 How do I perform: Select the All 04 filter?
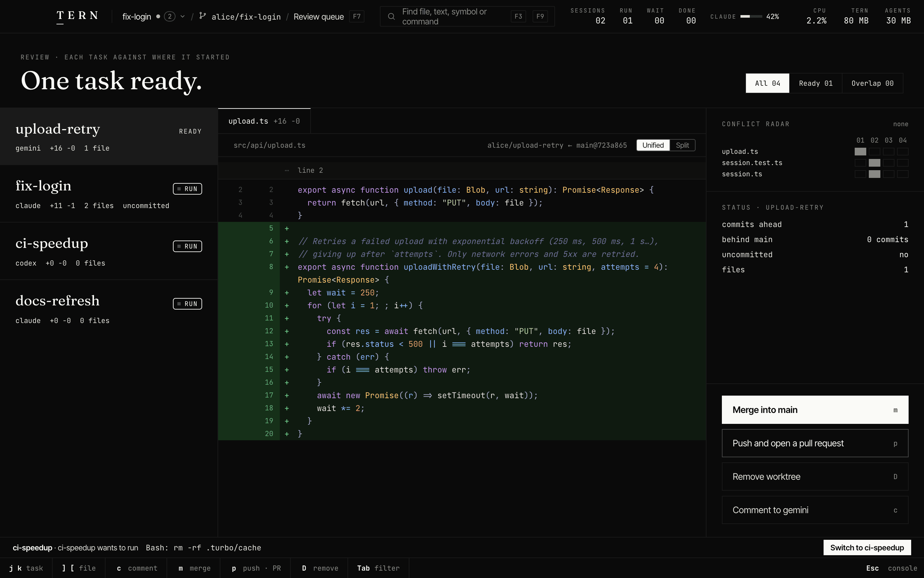(x=767, y=83)
